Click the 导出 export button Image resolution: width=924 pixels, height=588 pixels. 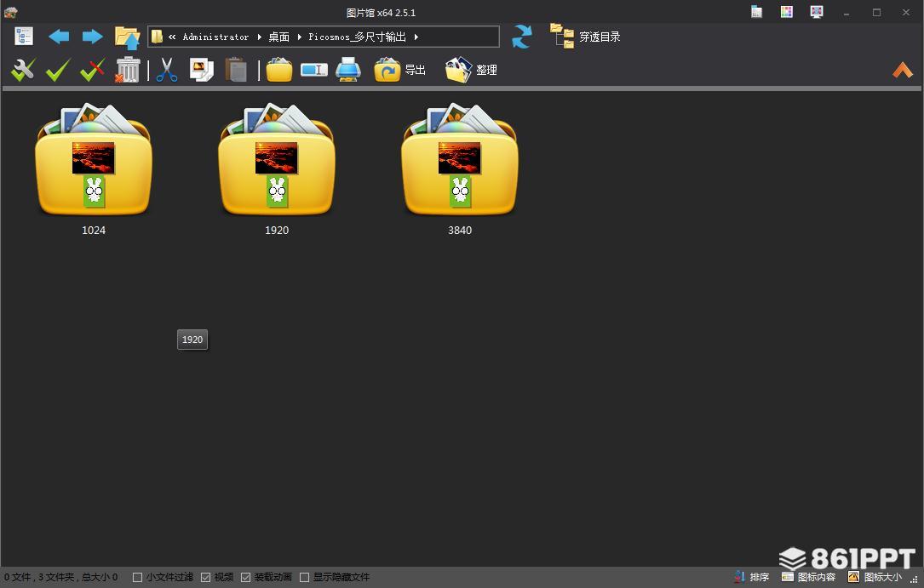coord(400,70)
